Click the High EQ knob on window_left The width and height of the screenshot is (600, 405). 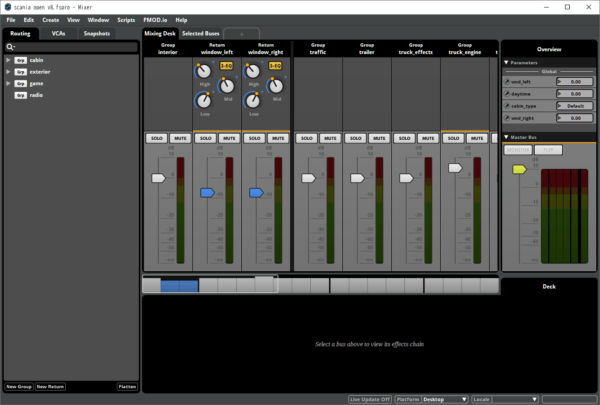click(204, 71)
